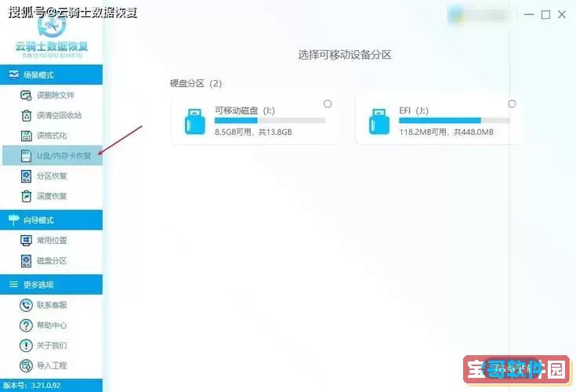The width and height of the screenshot is (576, 392).
Task: Collapse the 场景模式 section header
Action: pyautogui.click(x=51, y=74)
